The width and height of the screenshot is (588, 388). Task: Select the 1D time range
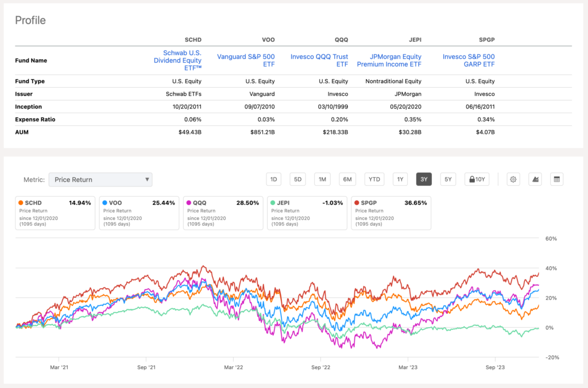(x=274, y=180)
